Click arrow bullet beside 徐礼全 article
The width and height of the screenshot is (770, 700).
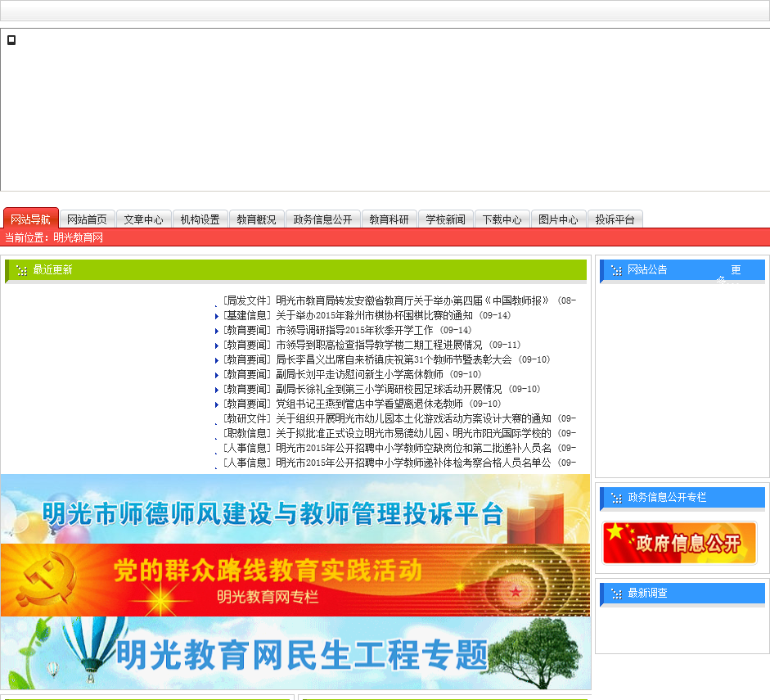(x=217, y=390)
